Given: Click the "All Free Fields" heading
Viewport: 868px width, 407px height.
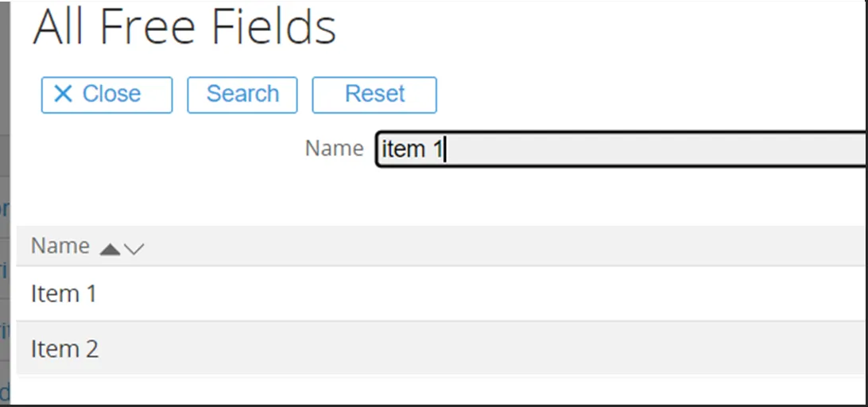Looking at the screenshot, I should coord(184,27).
